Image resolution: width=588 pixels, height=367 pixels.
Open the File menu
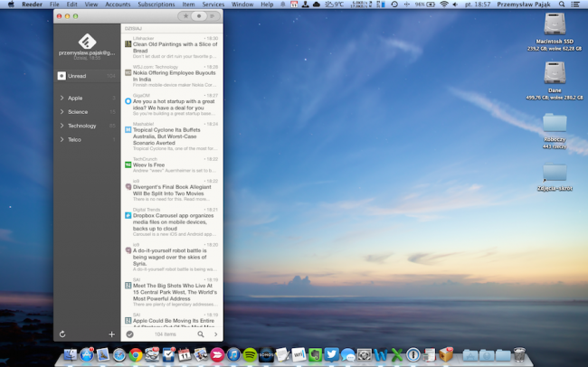tap(54, 5)
